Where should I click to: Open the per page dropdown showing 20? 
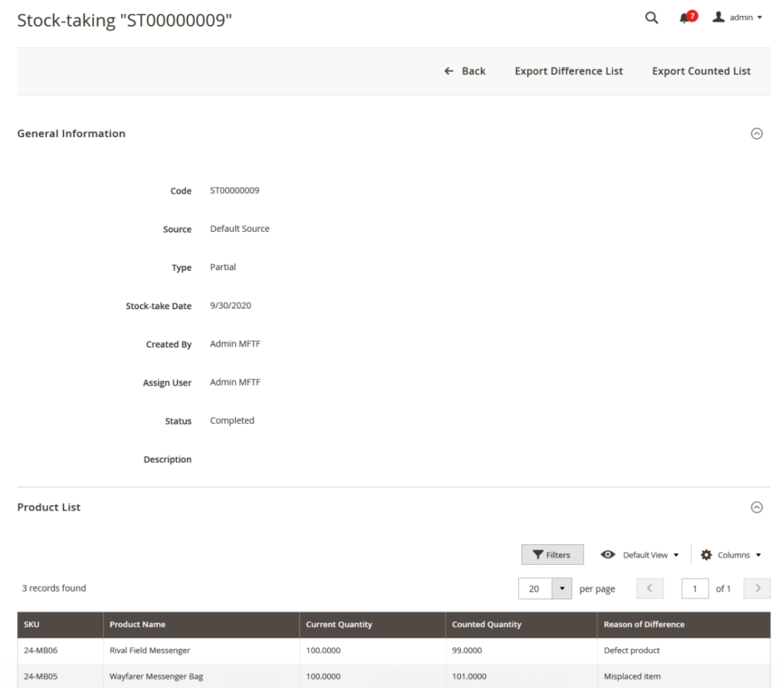[x=561, y=588]
